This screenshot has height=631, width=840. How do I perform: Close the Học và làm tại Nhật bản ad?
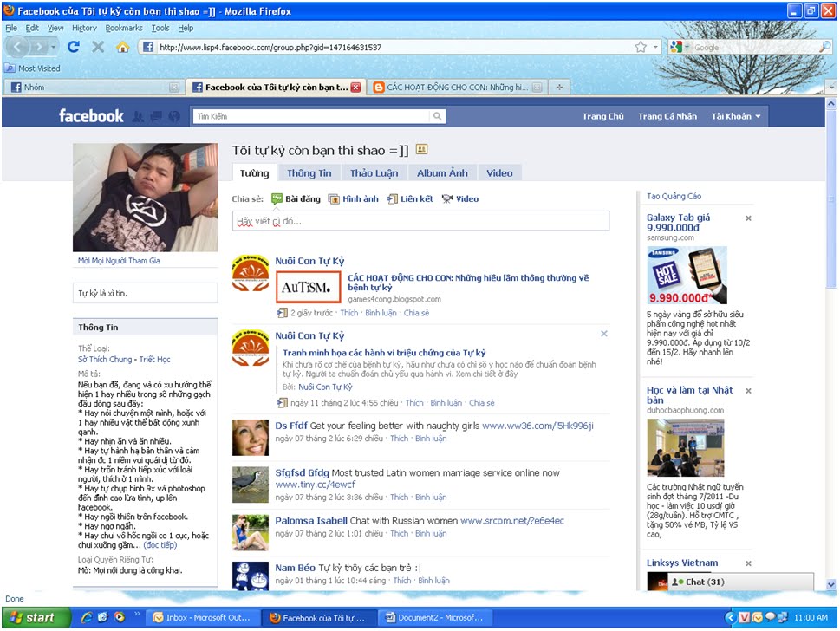pyautogui.click(x=748, y=391)
